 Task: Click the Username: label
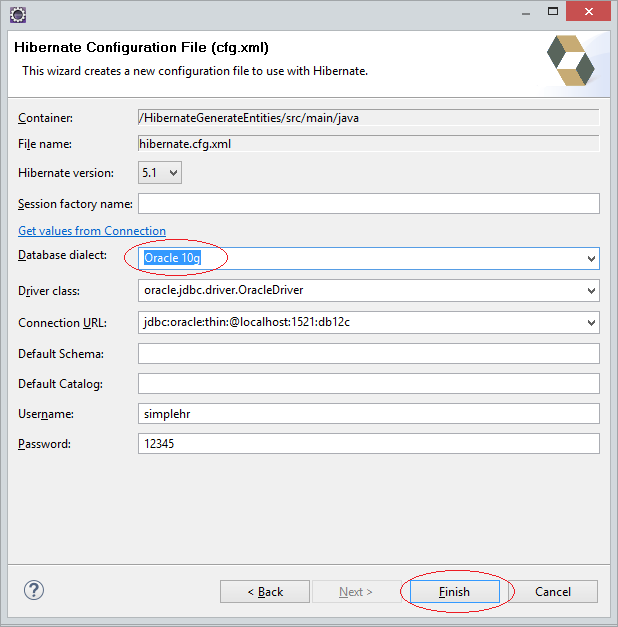pyautogui.click(x=46, y=414)
